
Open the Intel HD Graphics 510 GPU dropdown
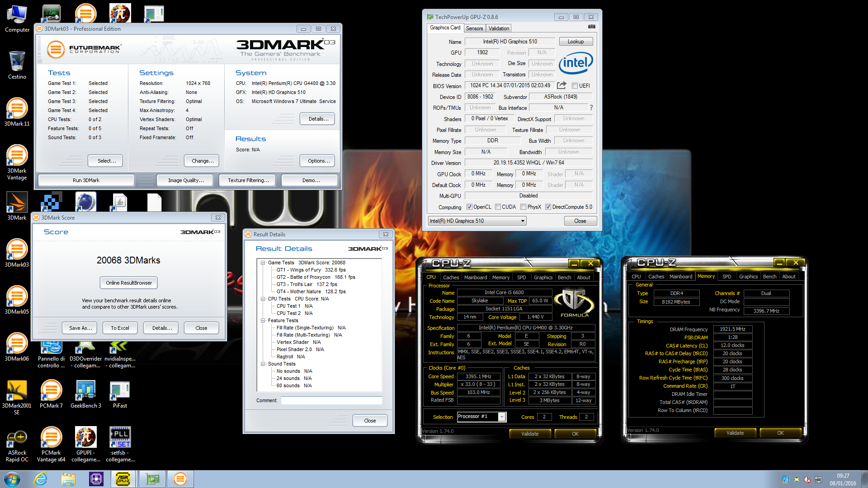pyautogui.click(x=477, y=221)
